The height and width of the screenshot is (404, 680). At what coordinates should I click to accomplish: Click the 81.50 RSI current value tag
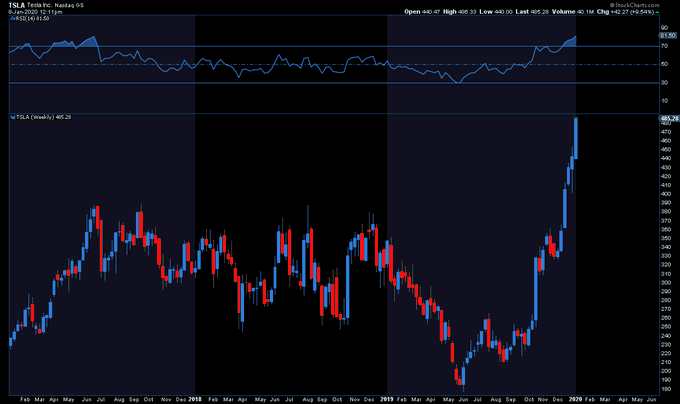point(668,36)
